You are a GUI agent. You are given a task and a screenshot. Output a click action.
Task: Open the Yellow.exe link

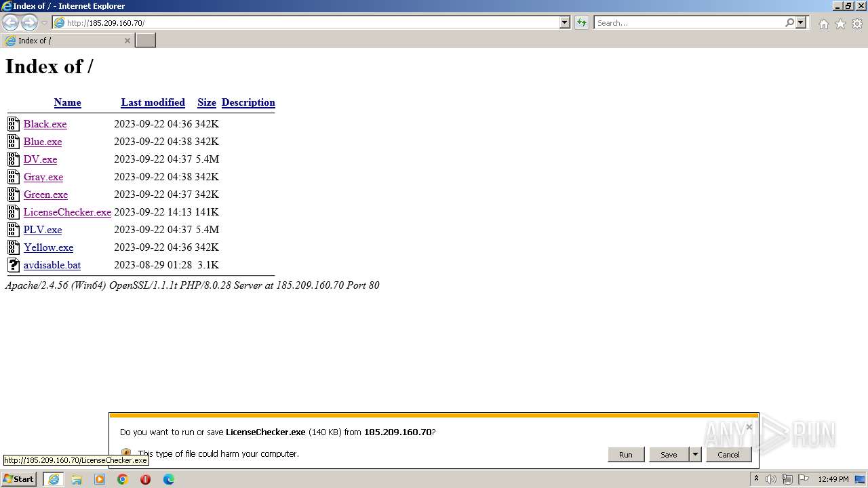click(x=48, y=247)
